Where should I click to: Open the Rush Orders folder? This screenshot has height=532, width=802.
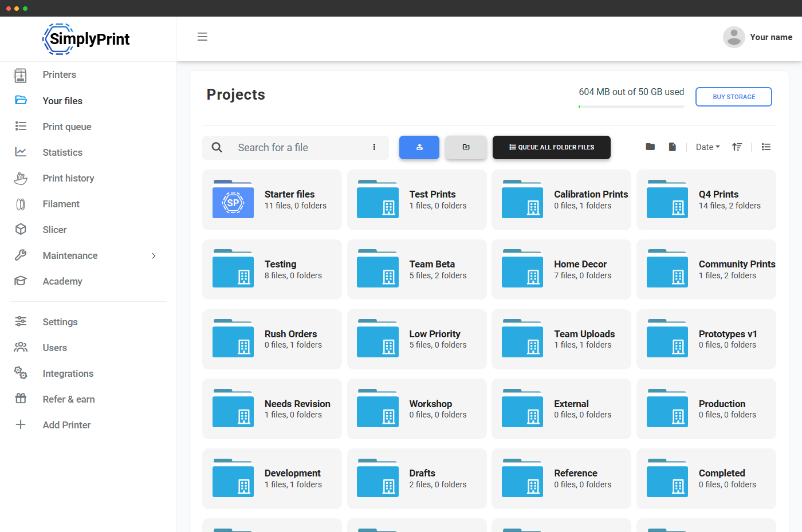272,339
